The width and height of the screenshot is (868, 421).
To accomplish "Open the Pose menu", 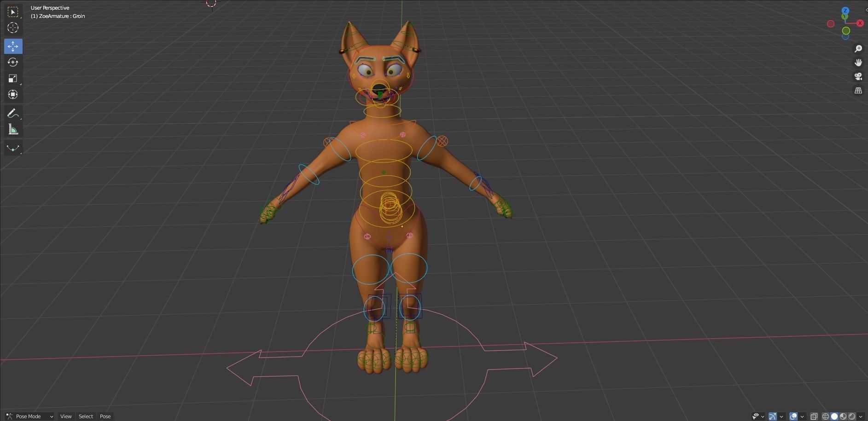I will pos(105,416).
